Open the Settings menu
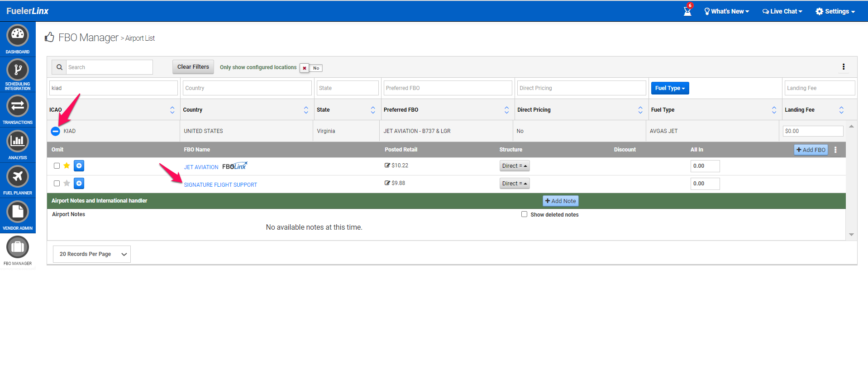 click(x=835, y=11)
